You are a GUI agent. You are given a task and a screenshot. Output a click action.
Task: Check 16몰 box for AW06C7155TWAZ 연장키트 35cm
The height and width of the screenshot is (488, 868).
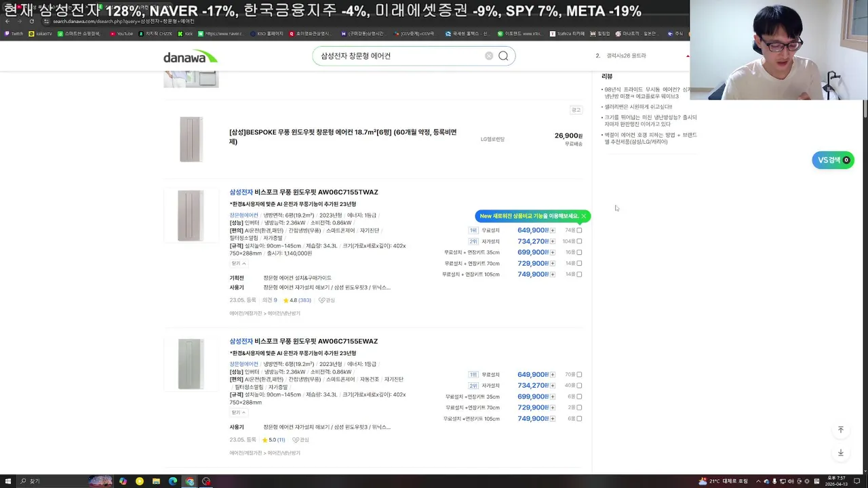(579, 252)
